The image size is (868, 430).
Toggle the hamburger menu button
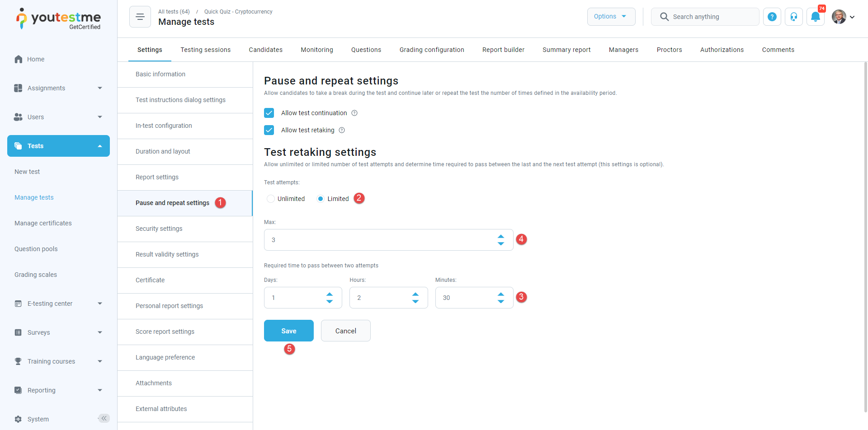click(140, 17)
